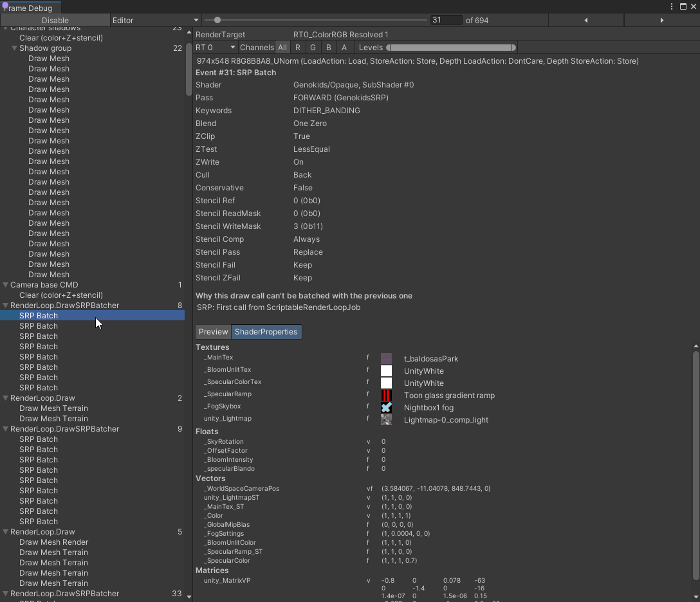Open the Editor target dropdown

coord(154,20)
